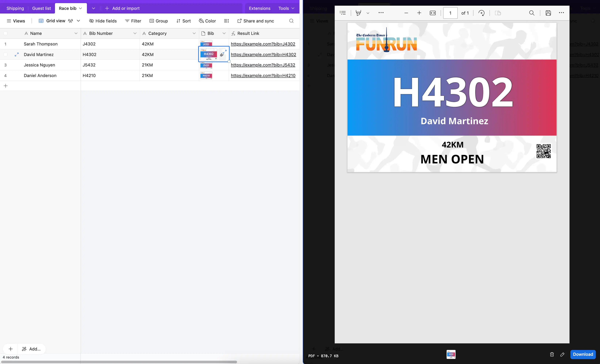Open result link for bib J5432
Screen dimensions: 600x364
click(263, 65)
